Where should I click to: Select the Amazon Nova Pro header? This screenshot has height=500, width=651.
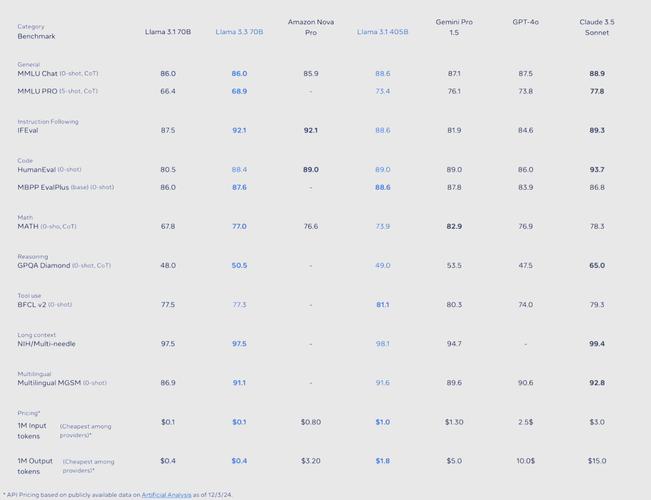(x=311, y=27)
